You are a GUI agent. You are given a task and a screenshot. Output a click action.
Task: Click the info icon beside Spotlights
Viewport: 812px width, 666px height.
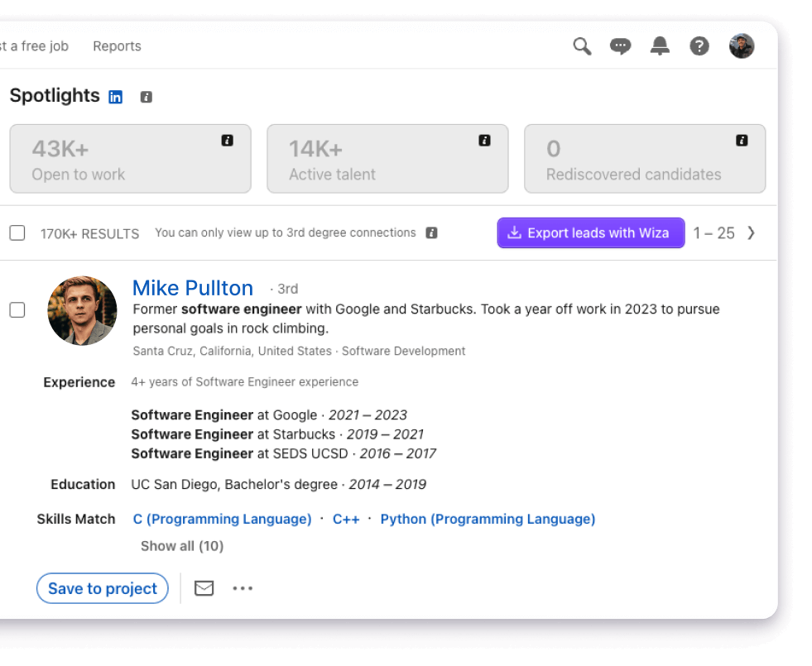(147, 97)
